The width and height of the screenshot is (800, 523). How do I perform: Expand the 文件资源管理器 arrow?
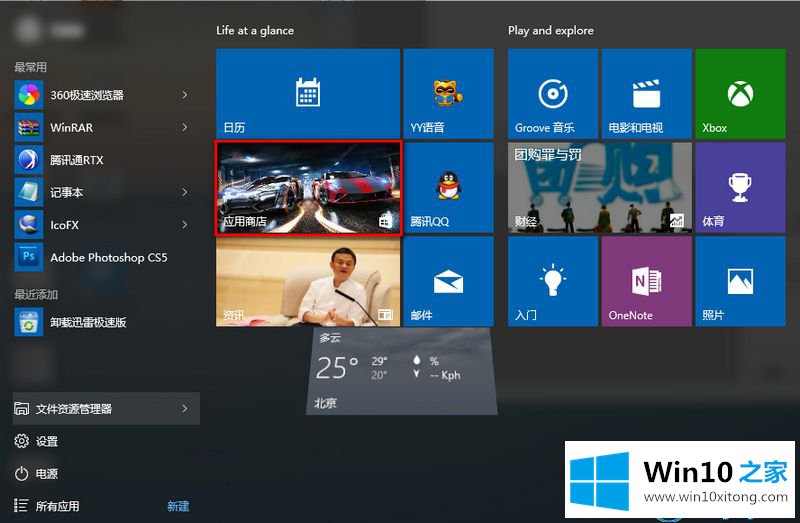pyautogui.click(x=185, y=408)
